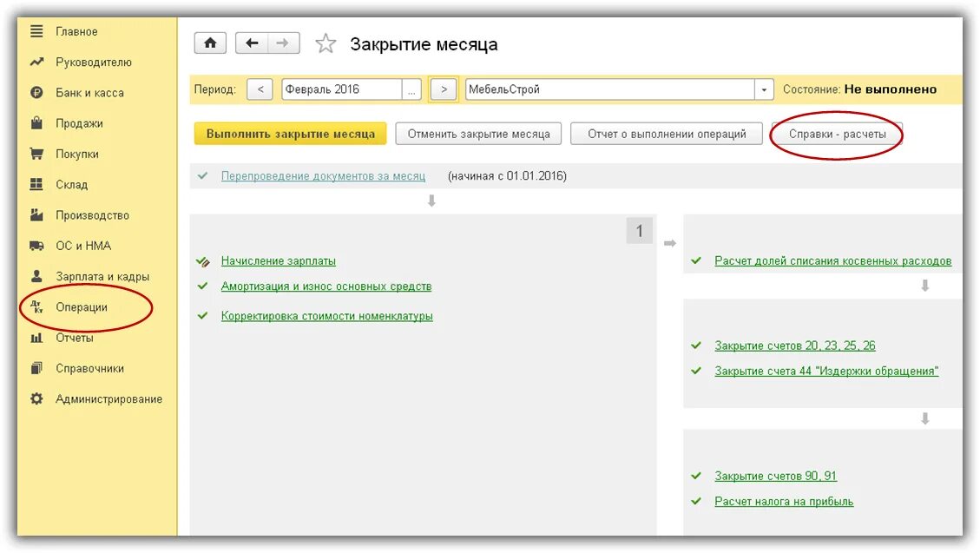Click the Не выполнено status text

[890, 89]
